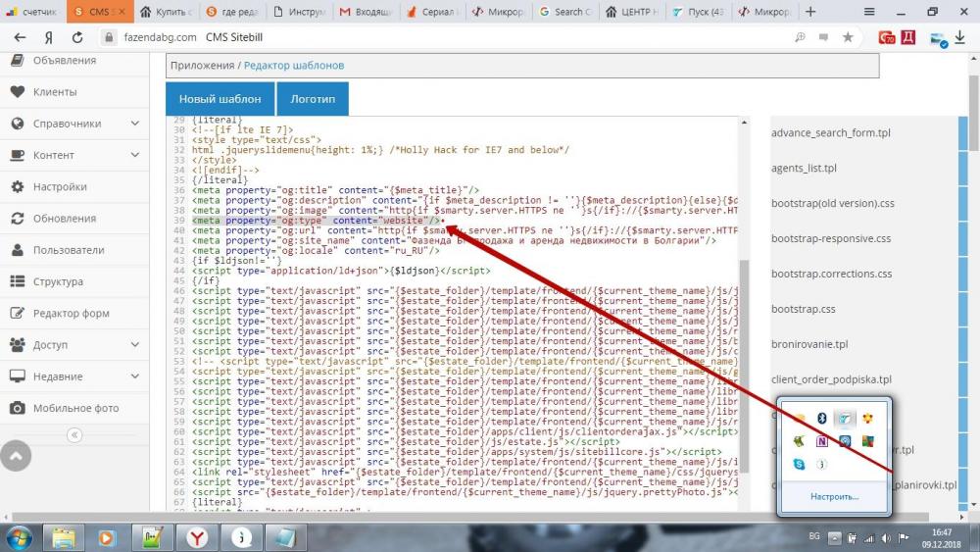Expand the Доступ sidebar menu

135,345
